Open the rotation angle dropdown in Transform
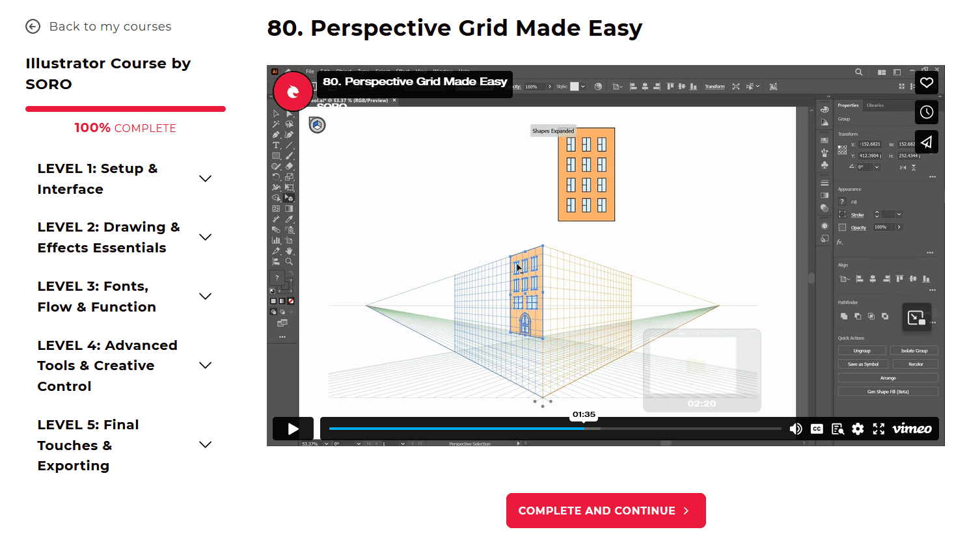Viewport: 980px width, 547px height. coord(877,167)
